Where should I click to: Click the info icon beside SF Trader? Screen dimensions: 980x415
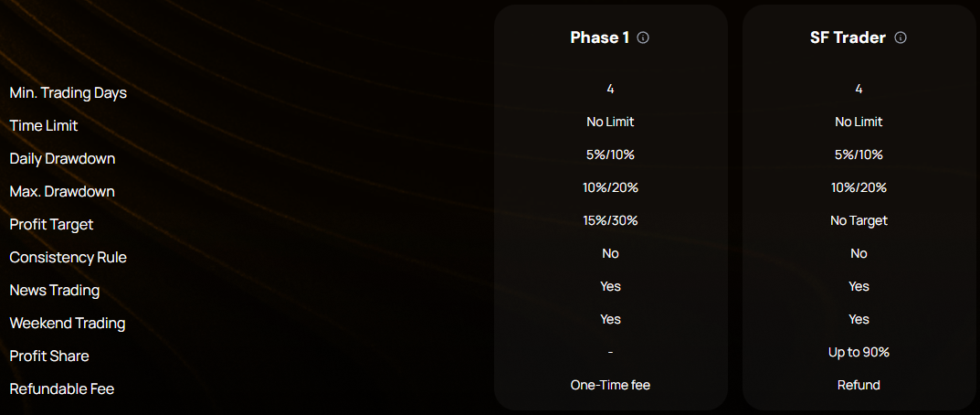901,38
